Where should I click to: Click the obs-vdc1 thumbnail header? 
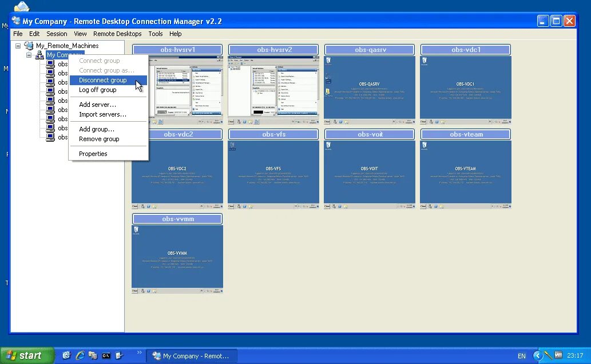(466, 50)
